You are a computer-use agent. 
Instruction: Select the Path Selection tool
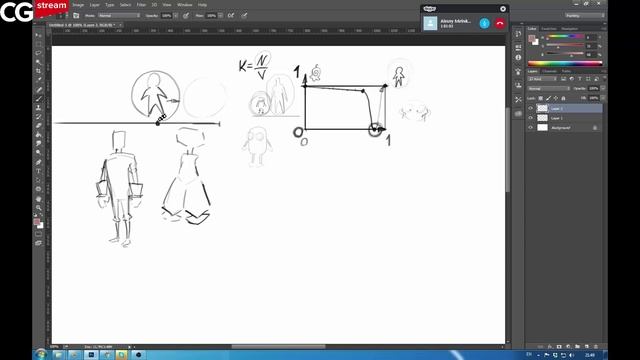pyautogui.click(x=38, y=180)
